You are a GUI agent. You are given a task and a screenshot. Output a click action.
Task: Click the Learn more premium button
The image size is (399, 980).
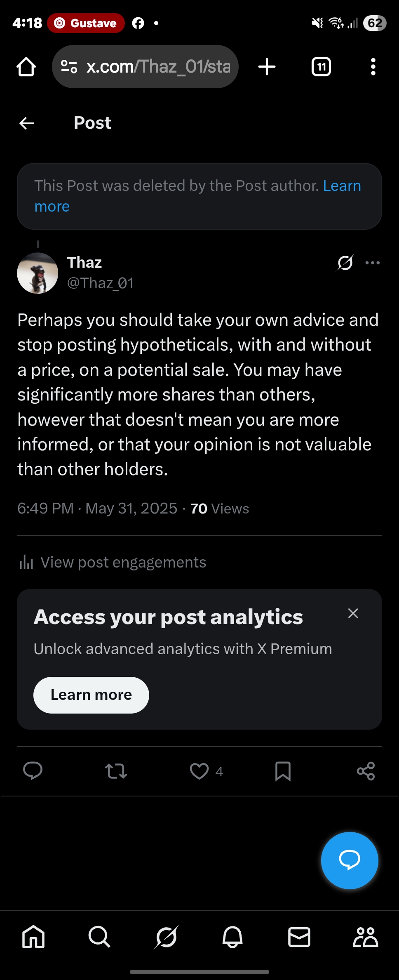91,695
